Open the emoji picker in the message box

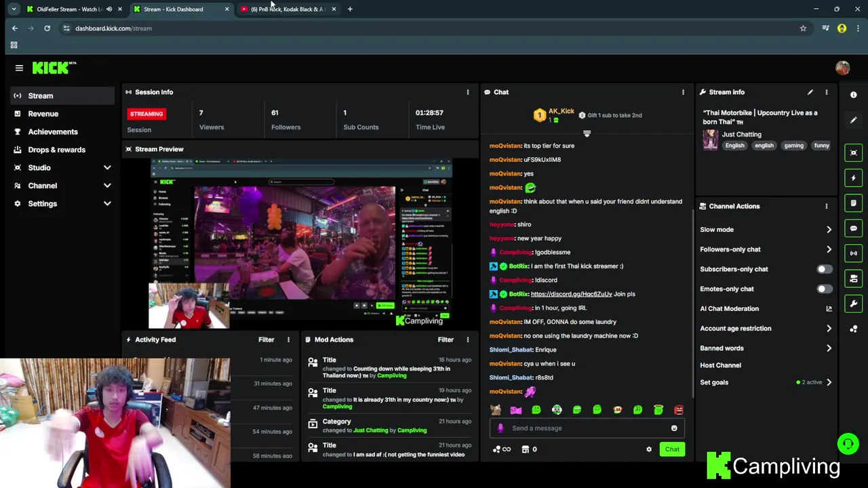point(674,428)
